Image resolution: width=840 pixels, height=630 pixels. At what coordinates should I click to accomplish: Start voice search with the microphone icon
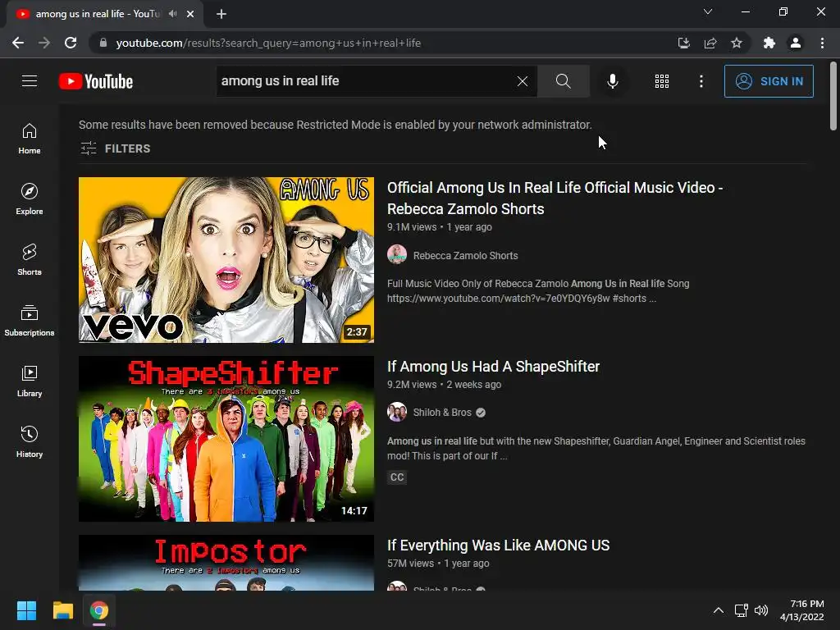tap(613, 81)
